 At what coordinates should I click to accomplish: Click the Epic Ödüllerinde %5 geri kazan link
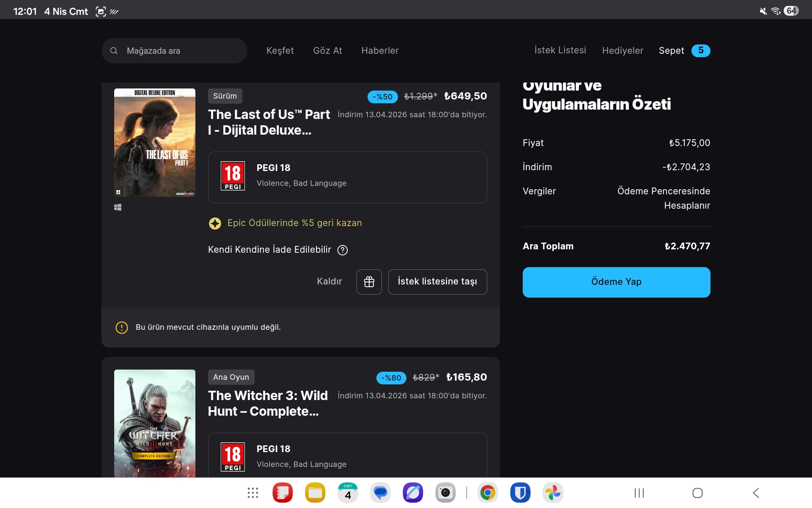pos(295,223)
